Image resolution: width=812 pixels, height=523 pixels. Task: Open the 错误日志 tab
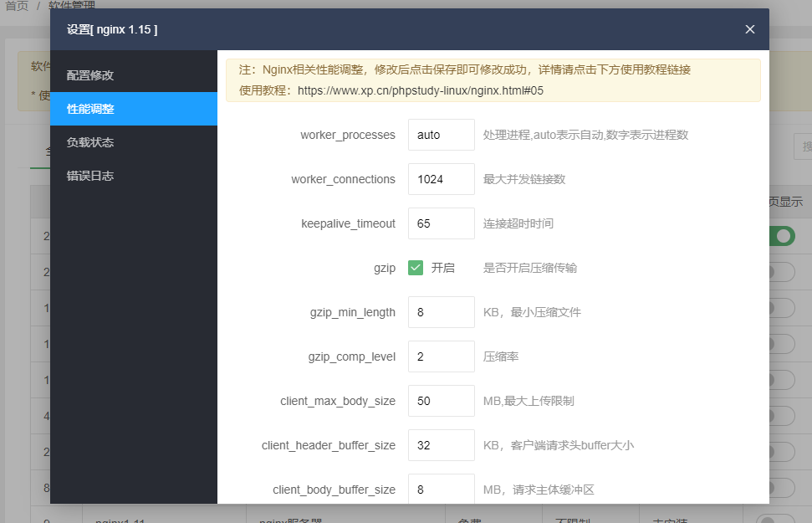coord(90,176)
